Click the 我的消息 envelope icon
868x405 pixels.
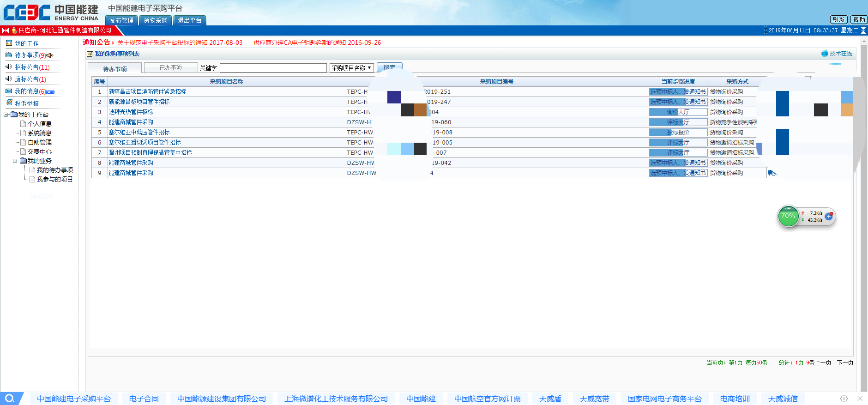[9, 91]
